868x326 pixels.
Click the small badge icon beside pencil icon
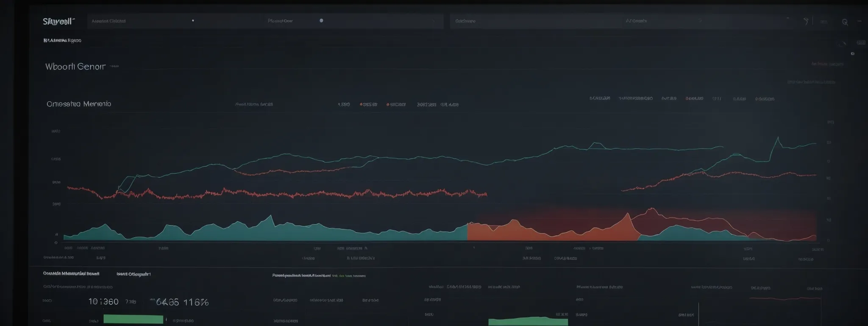coord(860,43)
